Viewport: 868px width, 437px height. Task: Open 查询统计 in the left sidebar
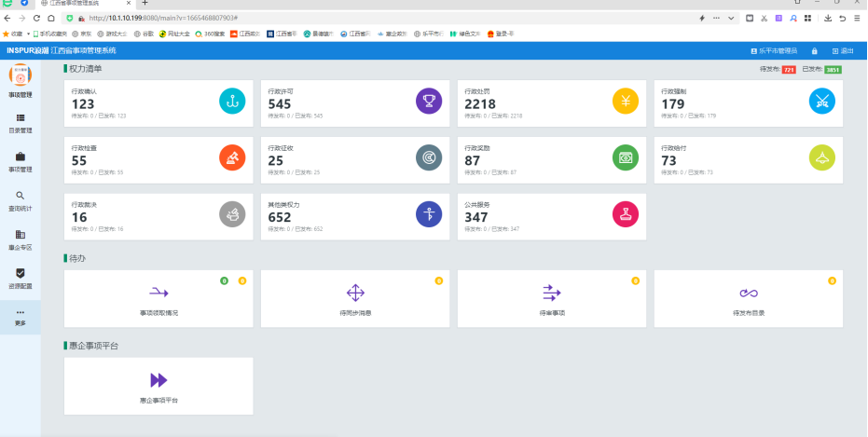coord(20,200)
